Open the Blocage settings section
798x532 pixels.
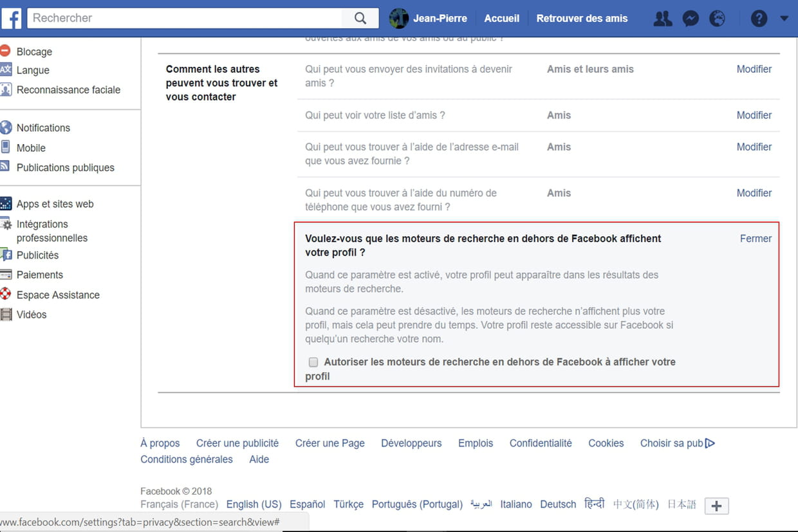click(x=34, y=51)
